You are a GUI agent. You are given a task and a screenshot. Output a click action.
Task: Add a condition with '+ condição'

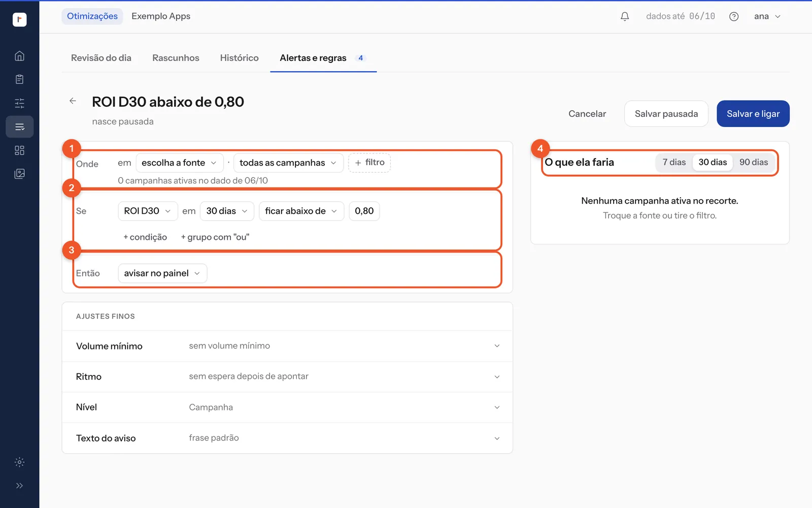tap(145, 237)
